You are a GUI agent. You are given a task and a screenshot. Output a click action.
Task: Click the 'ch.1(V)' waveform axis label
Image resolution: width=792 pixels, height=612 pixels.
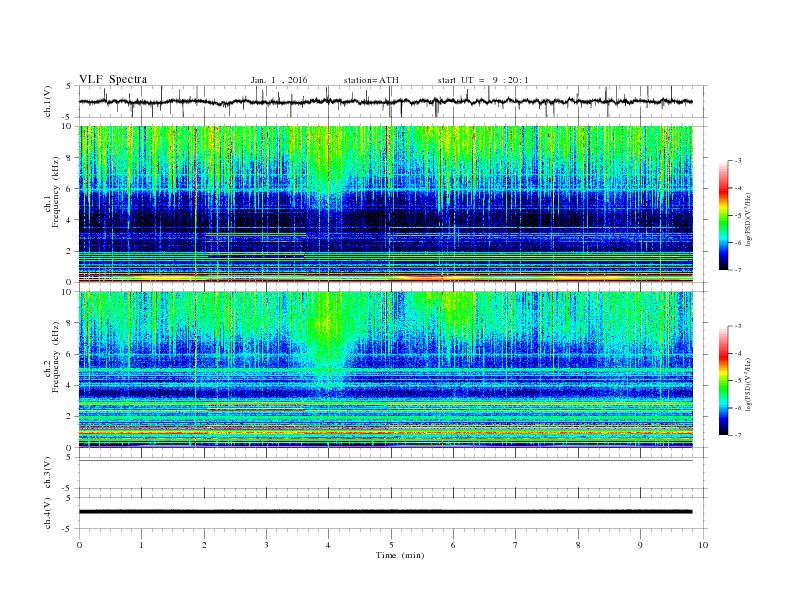(48, 101)
